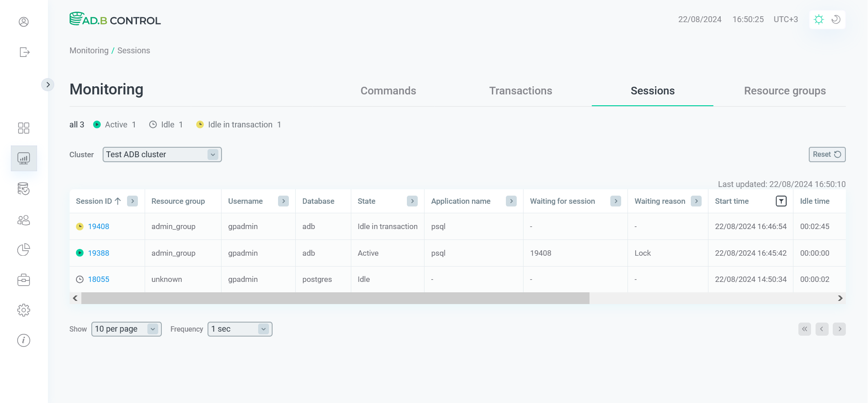Switch to dark theme moon icon

[x=836, y=19]
